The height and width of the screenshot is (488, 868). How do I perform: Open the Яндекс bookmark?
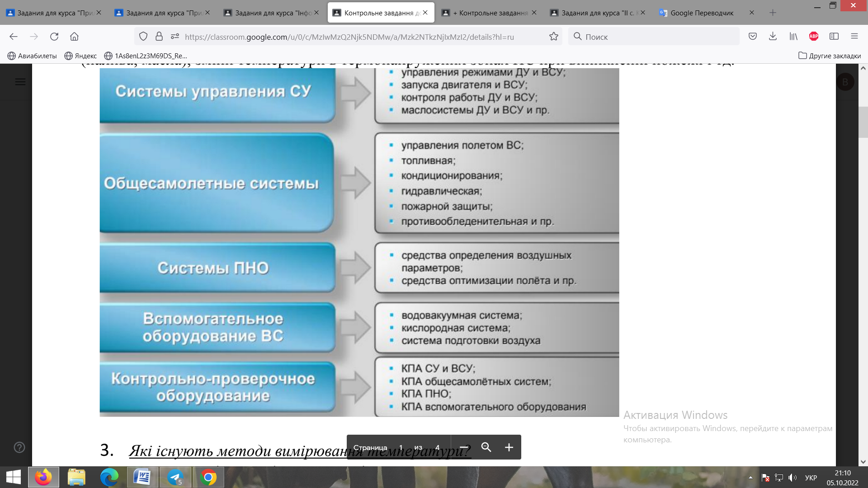pos(80,56)
